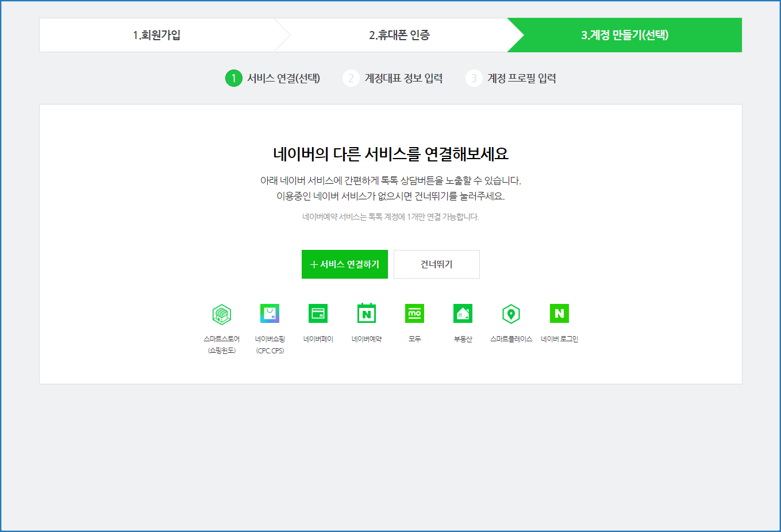Screen dimensions: 781x532
Task: Select the green '3.계정 만들기(선택)' tab
Action: point(625,35)
